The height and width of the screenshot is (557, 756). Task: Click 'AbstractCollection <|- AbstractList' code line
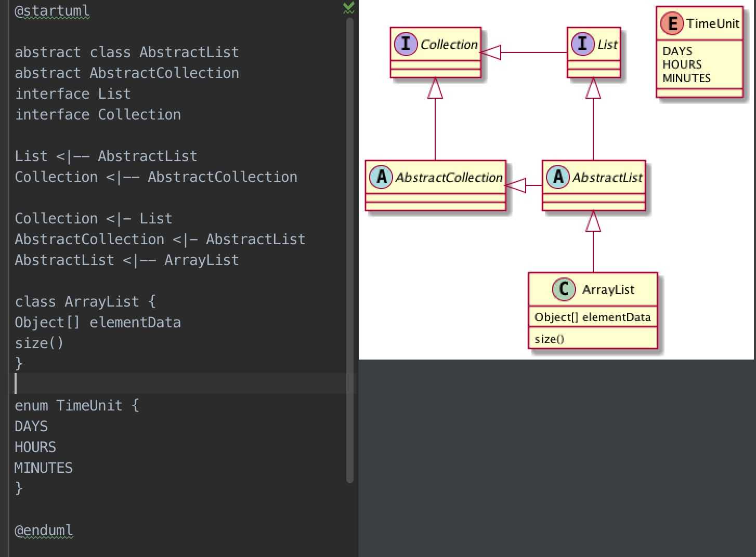(160, 239)
